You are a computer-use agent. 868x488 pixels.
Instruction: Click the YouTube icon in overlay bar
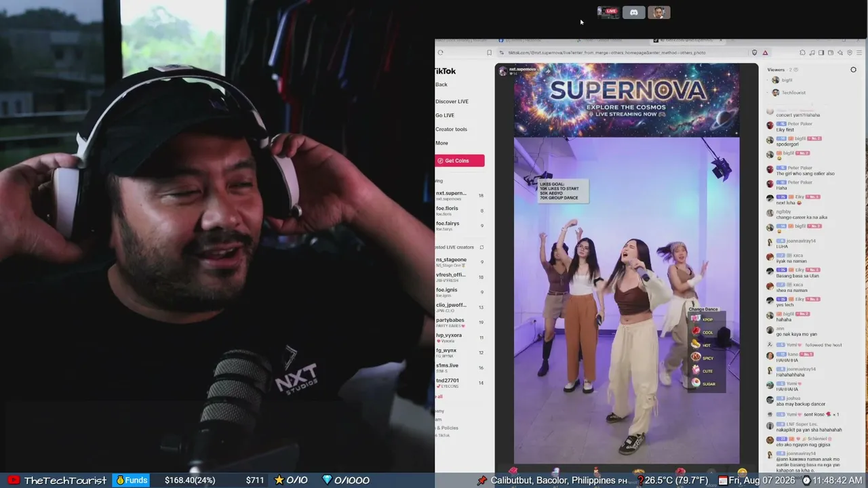coord(14,480)
